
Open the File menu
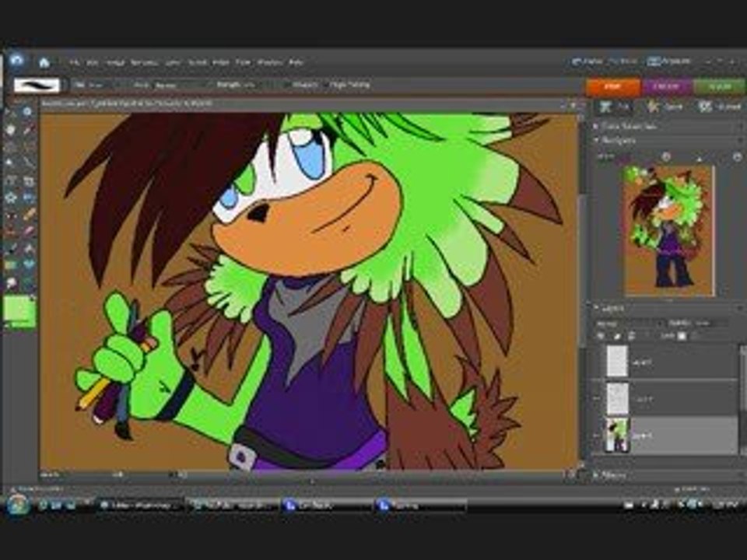coord(74,62)
